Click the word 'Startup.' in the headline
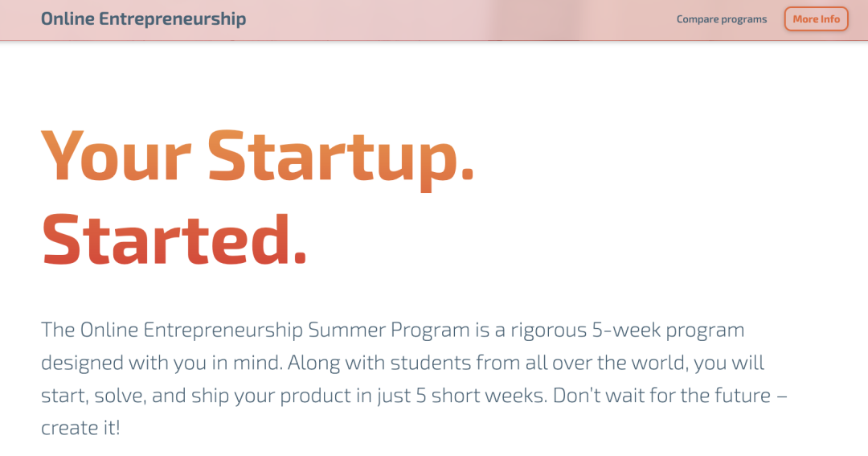The image size is (868, 456). [341, 159]
